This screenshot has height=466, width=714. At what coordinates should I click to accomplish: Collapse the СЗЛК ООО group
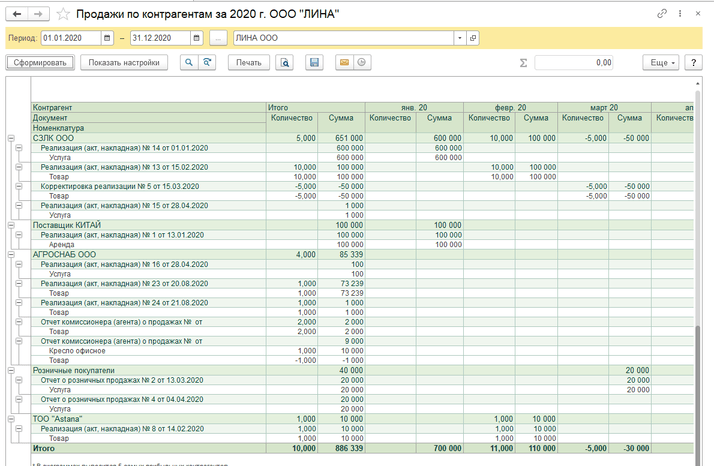10,138
